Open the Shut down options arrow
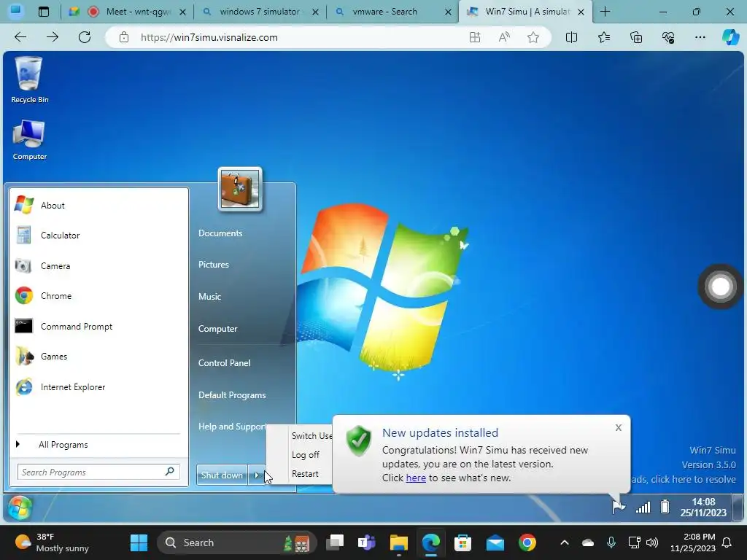This screenshot has width=747, height=560. point(256,475)
